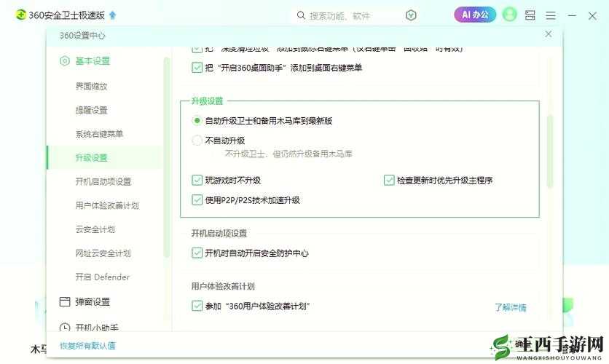The width and height of the screenshot is (609, 364).
Task: Select 基本设置 category with gear icon
Action: (x=85, y=61)
